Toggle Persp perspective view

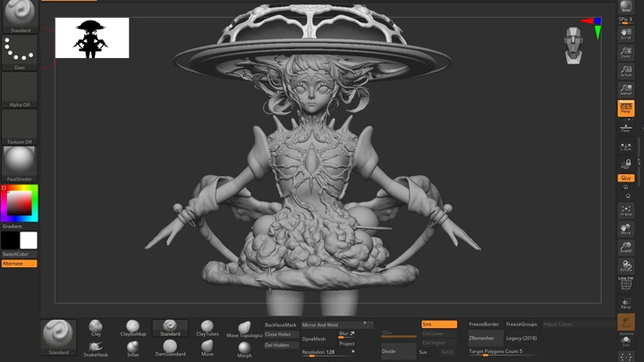[625, 108]
